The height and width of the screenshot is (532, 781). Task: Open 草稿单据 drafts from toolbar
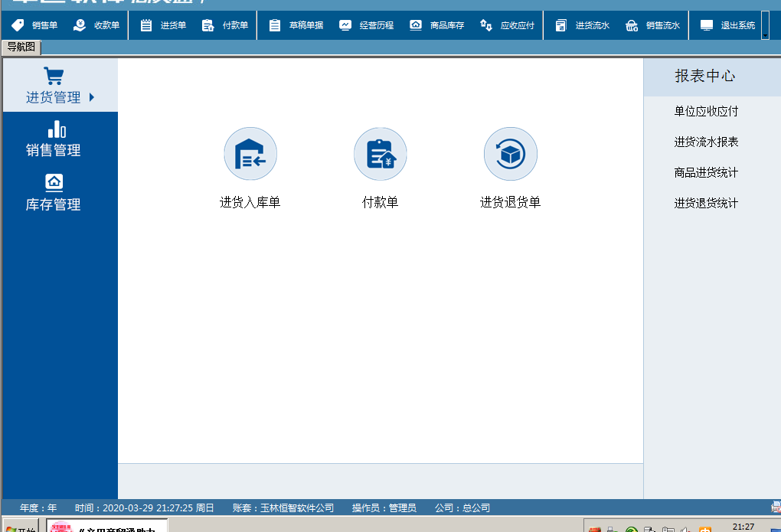coord(296,25)
